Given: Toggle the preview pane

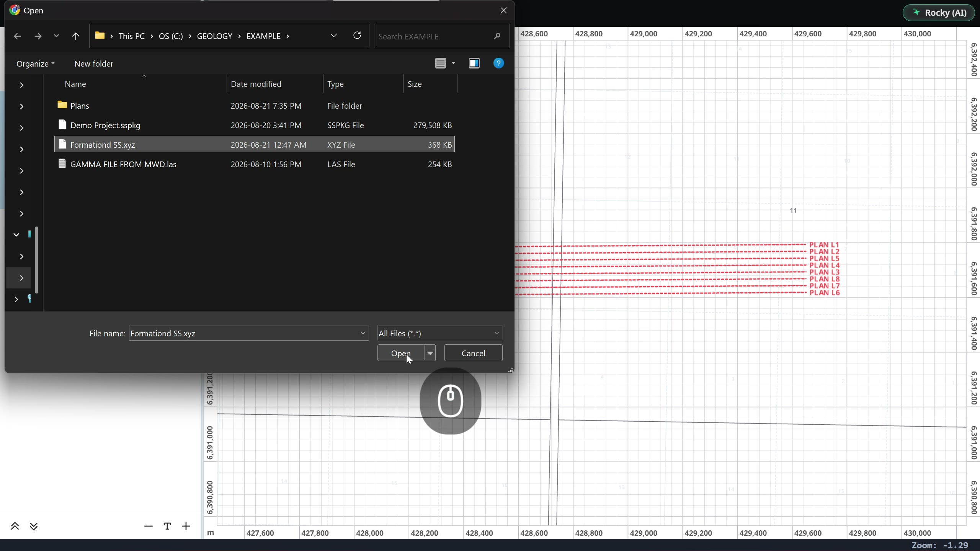Looking at the screenshot, I should (474, 63).
